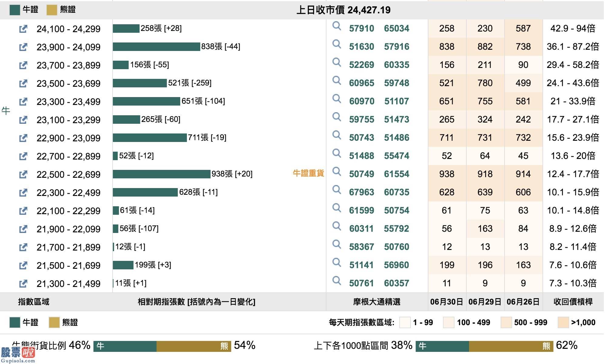605x364 pixels.
Task: Click the 46% bull segment of 牛熊街貨比例 bar
Action: (x=125, y=346)
